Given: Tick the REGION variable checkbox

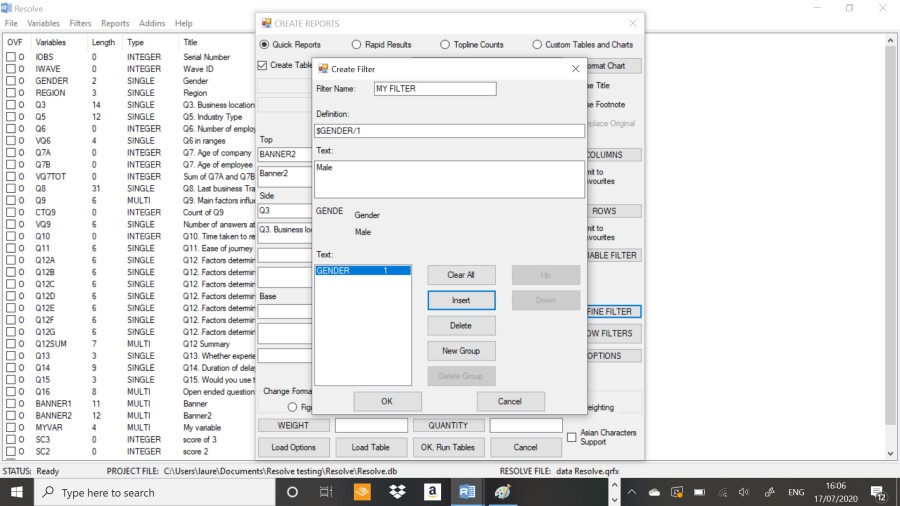Looking at the screenshot, I should coord(11,93).
